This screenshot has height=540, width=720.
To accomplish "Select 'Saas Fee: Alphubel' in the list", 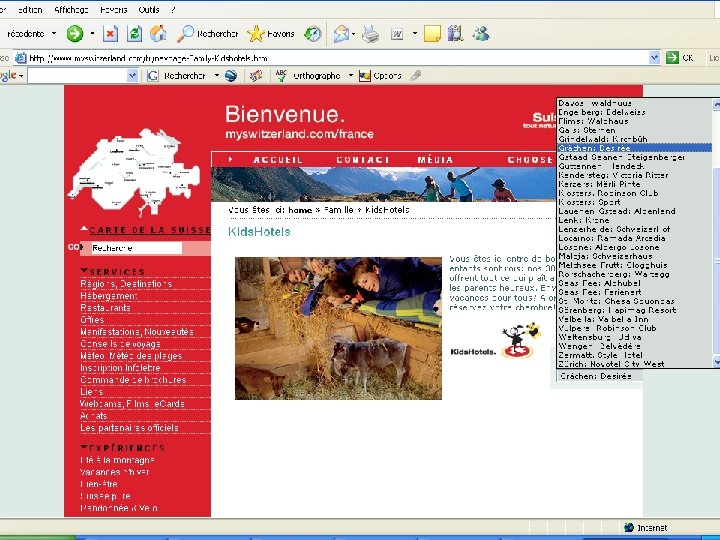I will [634, 283].
